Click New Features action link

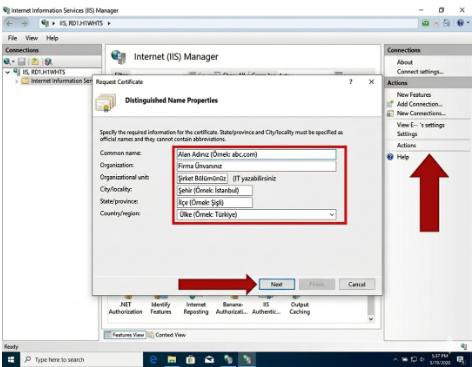(414, 95)
